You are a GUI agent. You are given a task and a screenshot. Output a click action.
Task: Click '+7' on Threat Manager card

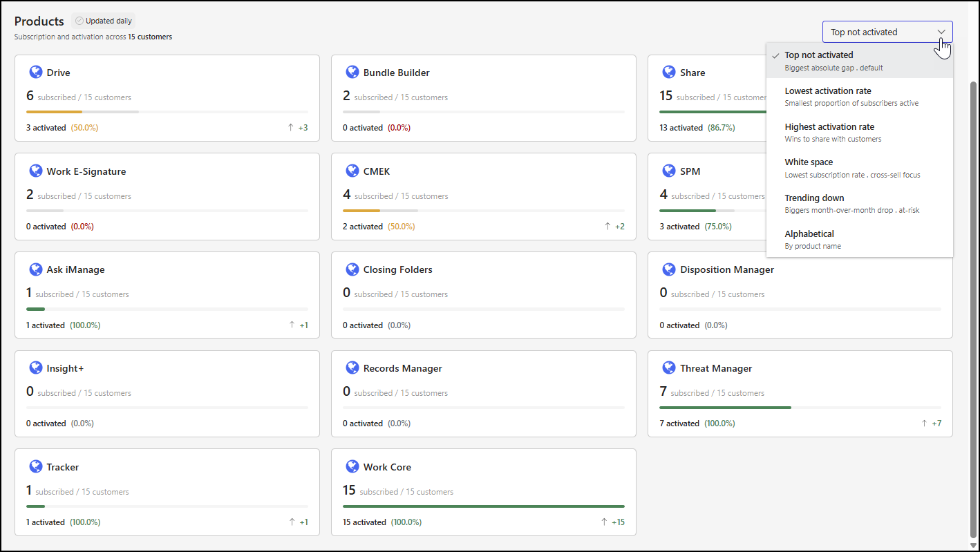coord(936,423)
